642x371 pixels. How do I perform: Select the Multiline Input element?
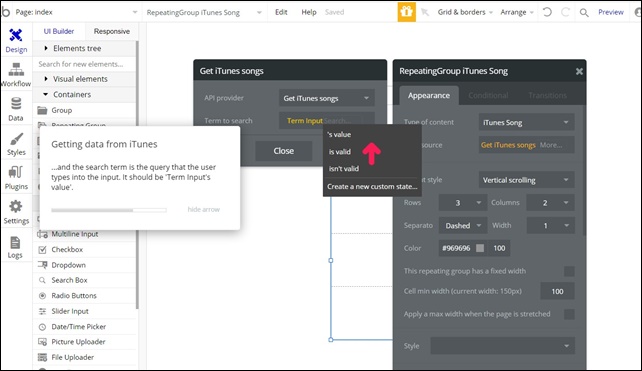[85, 234]
